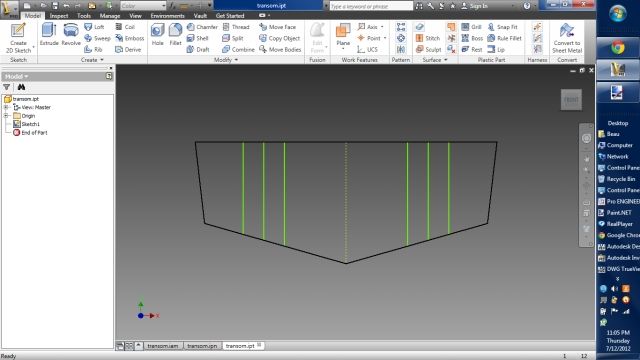Create a work Point
This screenshot has width=640, height=360.
pyautogui.click(x=369, y=38)
